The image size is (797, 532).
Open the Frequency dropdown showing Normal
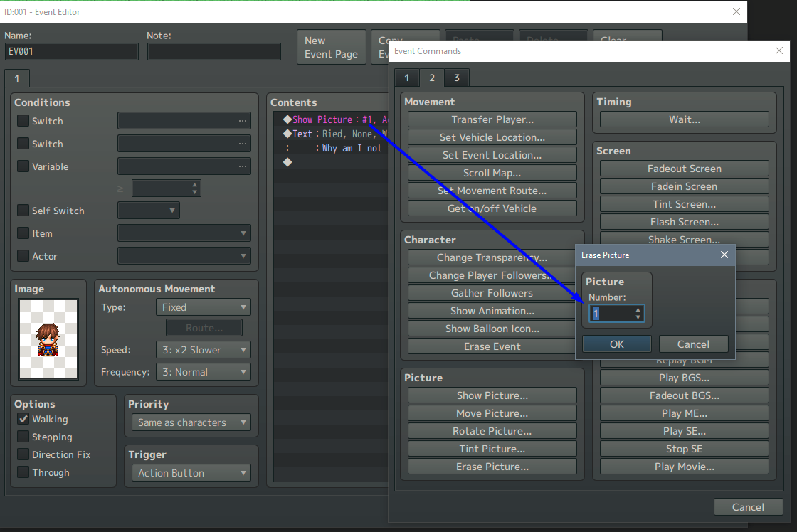point(204,372)
